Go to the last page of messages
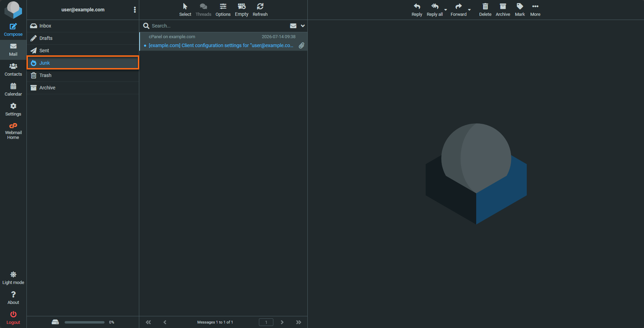This screenshot has width=644, height=328. click(298, 322)
